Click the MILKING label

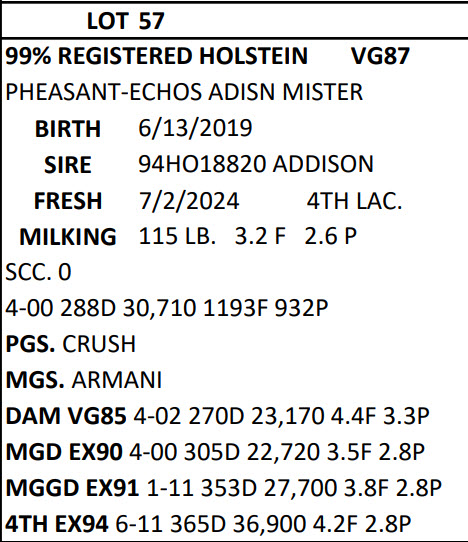click(68, 237)
